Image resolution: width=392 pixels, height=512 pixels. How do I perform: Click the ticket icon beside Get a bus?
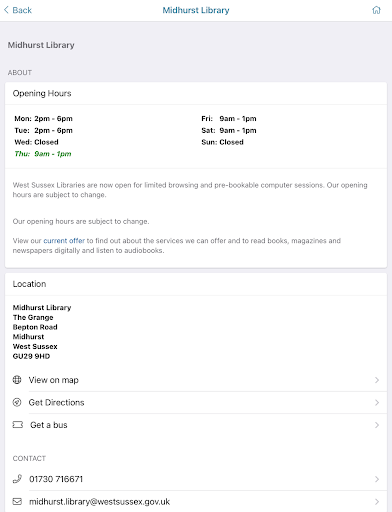(18, 425)
